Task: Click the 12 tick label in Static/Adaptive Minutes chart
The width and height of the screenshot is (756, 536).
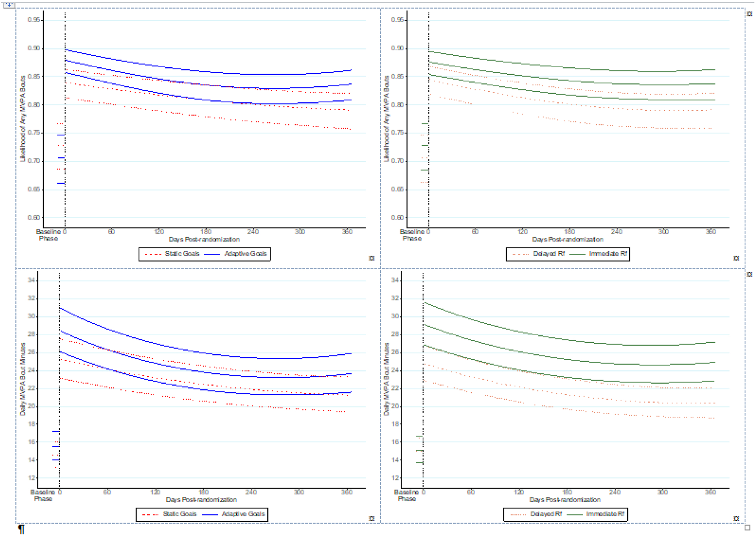Action: pyautogui.click(x=31, y=478)
